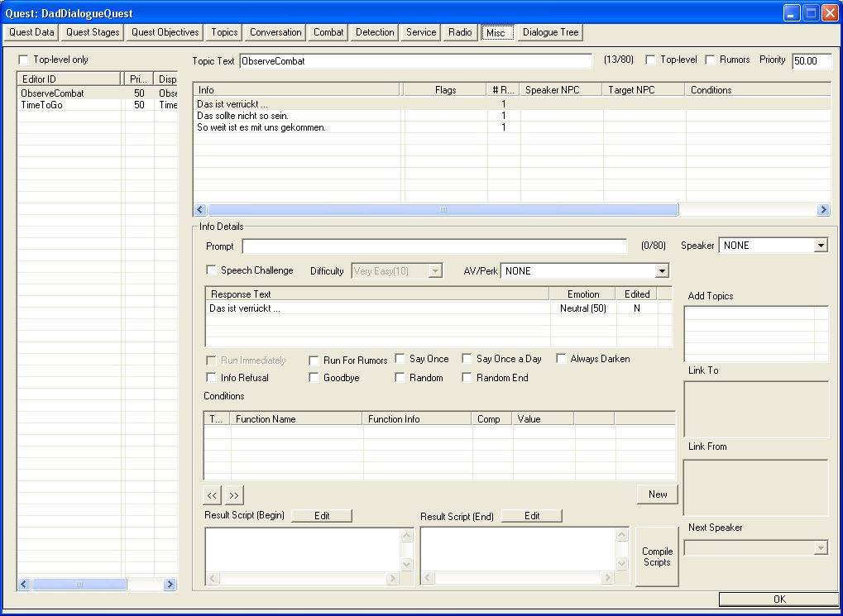This screenshot has width=843, height=616.
Task: Click the Editor ID column header
Action: (69, 79)
